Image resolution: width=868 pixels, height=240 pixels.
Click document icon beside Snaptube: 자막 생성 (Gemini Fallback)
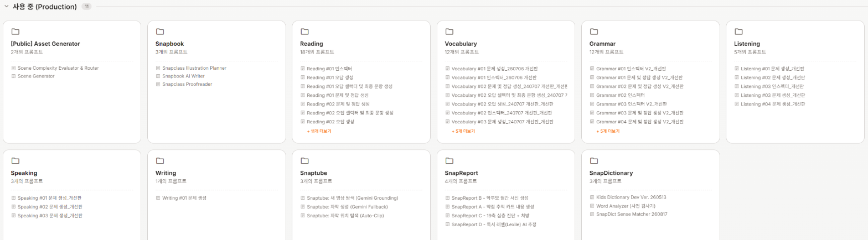click(303, 207)
